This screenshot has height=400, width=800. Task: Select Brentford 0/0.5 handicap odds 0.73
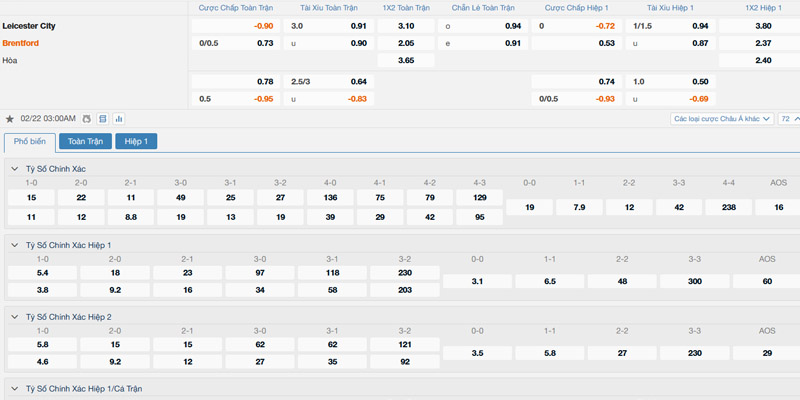click(236, 43)
